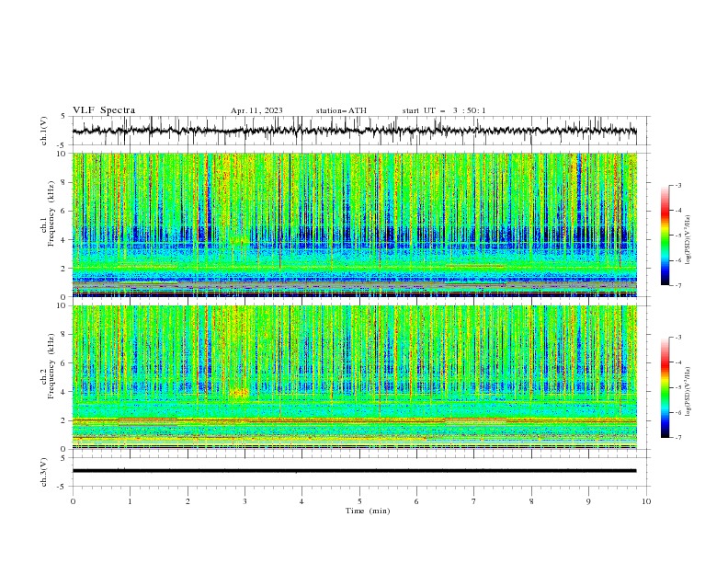
Task: Click time axis tick label '5'
Action: (359, 501)
